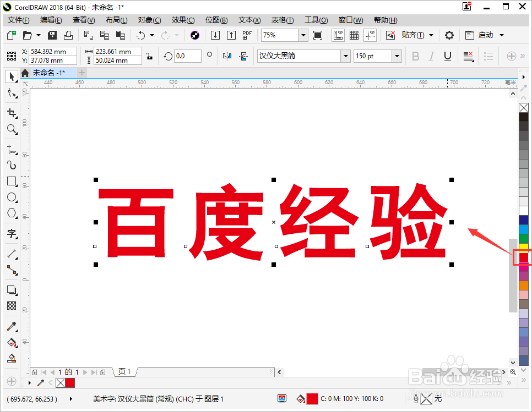
Task: Open the Options gear icon
Action: pyautogui.click(x=449, y=35)
